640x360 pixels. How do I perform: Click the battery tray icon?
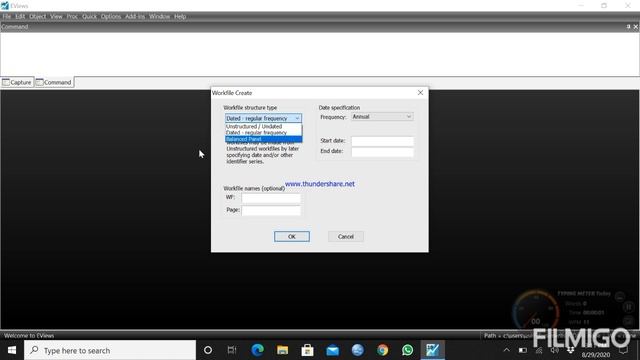click(x=523, y=350)
